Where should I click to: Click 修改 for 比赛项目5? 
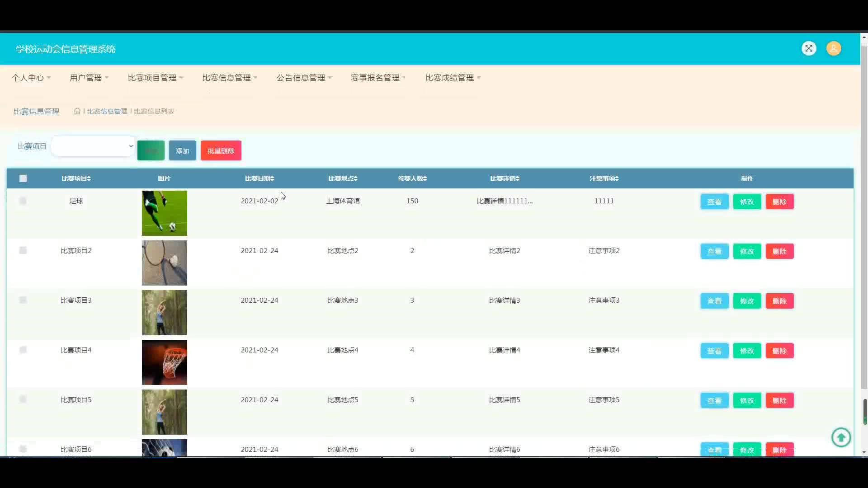(x=747, y=400)
